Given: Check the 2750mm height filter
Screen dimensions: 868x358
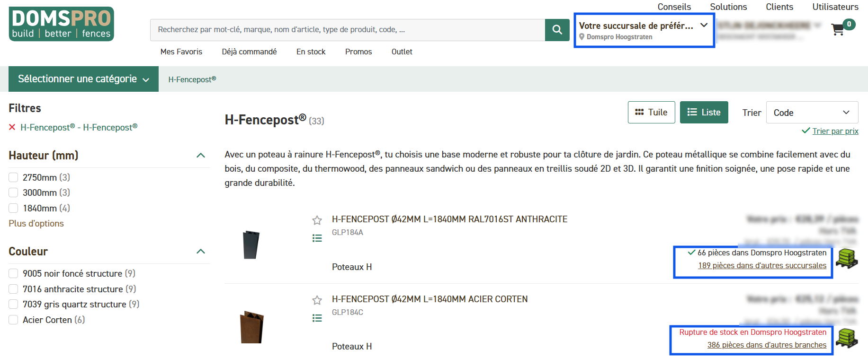Looking at the screenshot, I should [13, 177].
